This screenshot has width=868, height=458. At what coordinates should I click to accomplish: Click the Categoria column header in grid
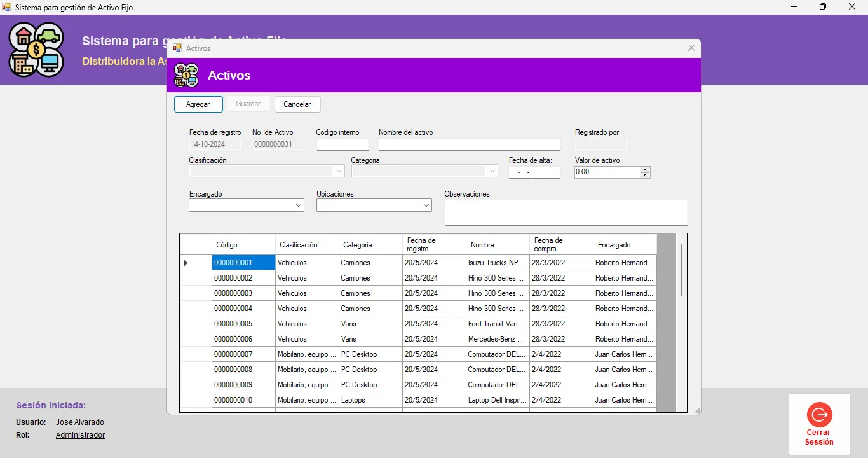[x=370, y=245]
